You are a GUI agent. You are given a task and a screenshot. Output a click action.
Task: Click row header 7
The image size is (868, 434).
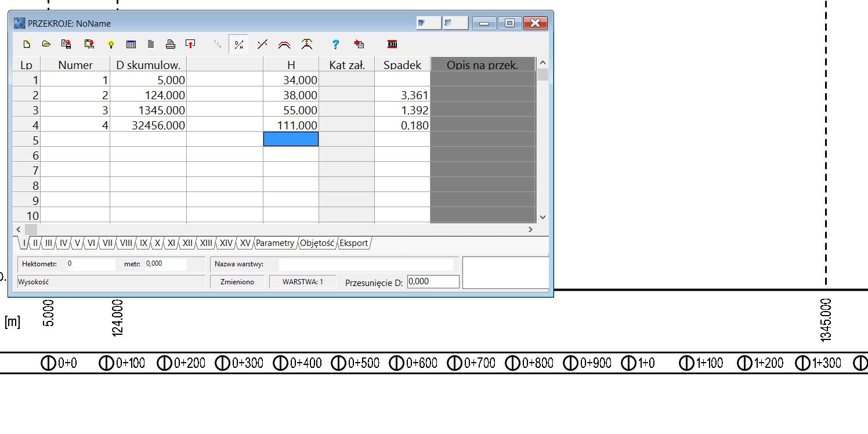(x=27, y=170)
